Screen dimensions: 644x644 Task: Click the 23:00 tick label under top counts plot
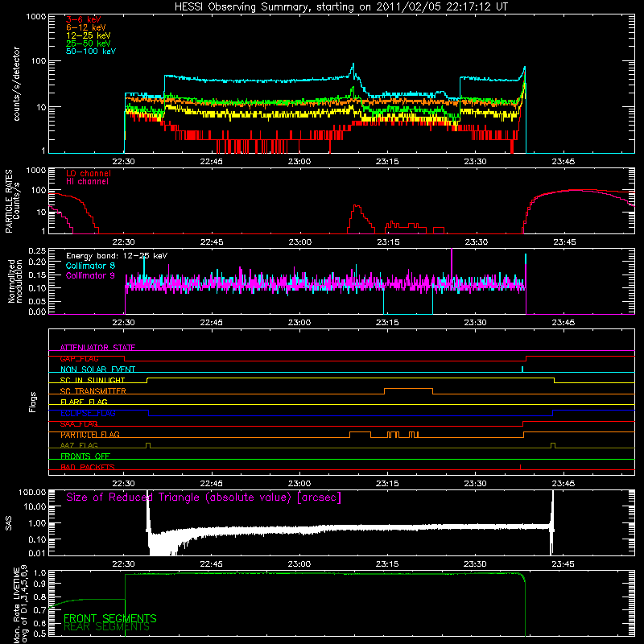point(299,162)
